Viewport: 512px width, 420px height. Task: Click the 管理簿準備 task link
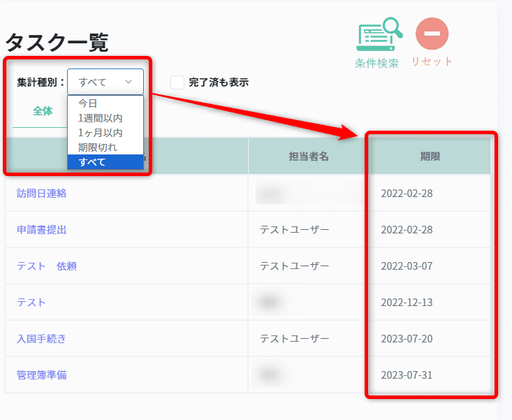(42, 375)
